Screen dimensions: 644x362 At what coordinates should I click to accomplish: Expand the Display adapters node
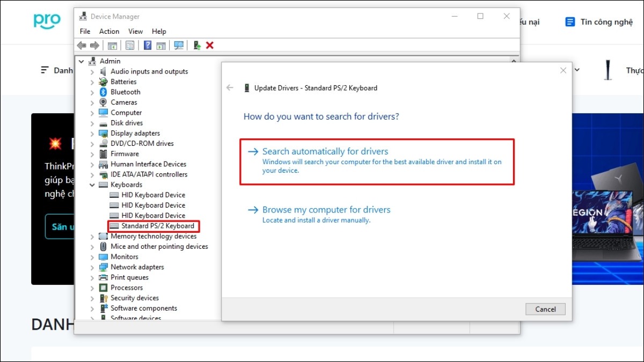(92, 134)
